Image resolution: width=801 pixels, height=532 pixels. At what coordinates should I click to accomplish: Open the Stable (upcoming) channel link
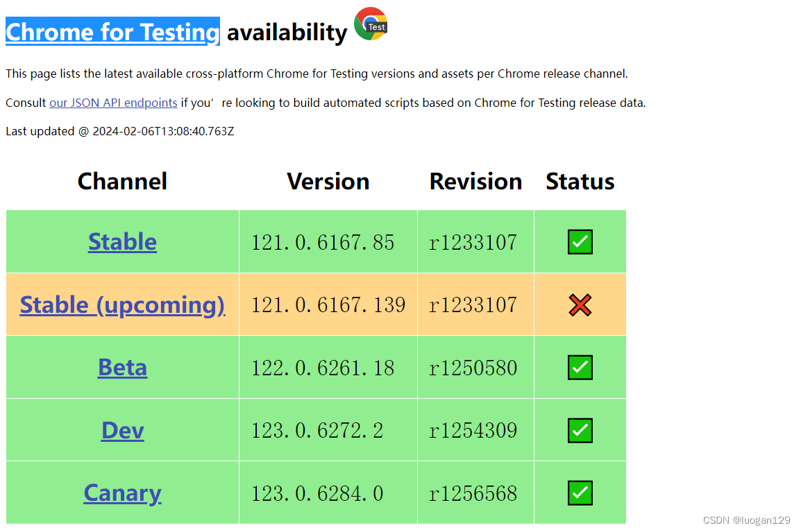(x=123, y=304)
